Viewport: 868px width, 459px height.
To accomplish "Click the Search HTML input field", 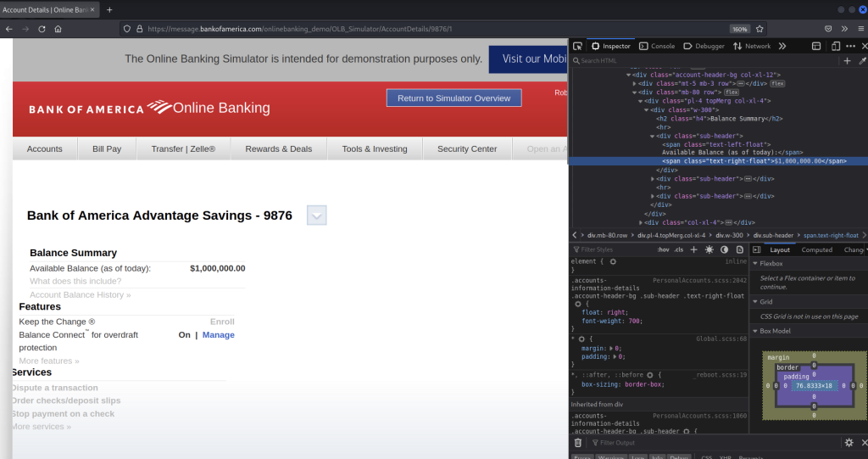I will [x=704, y=61].
